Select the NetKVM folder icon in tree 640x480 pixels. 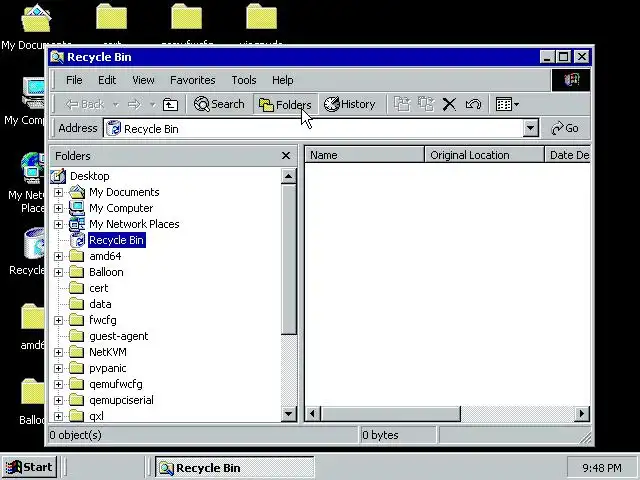point(76,352)
